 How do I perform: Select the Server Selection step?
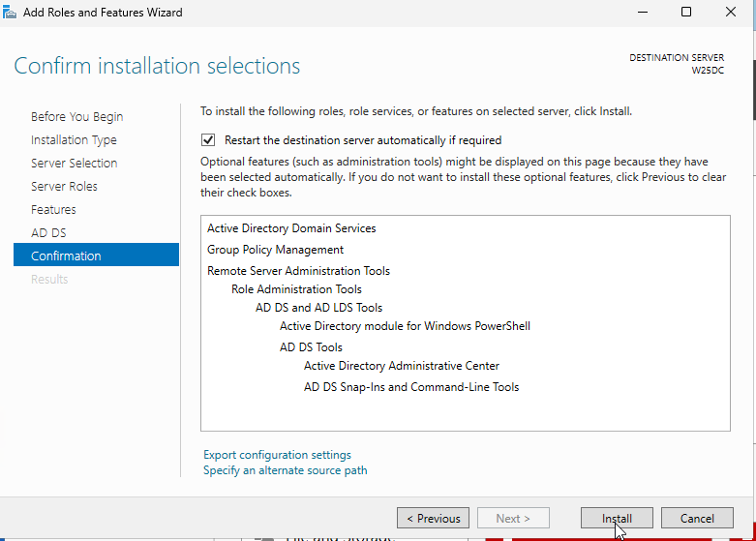coord(75,163)
